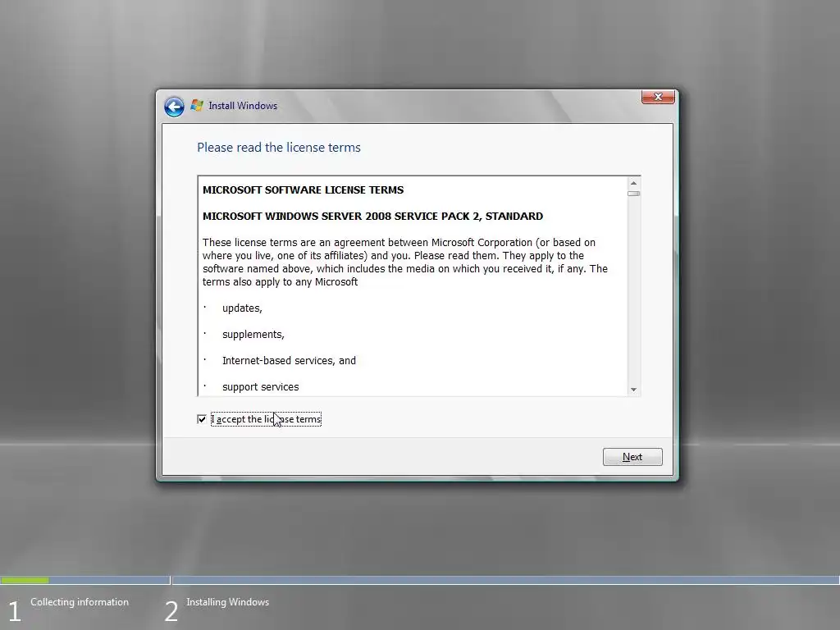Viewport: 840px width, 630px height.
Task: Click the license scrollbar up arrow
Action: pos(634,183)
